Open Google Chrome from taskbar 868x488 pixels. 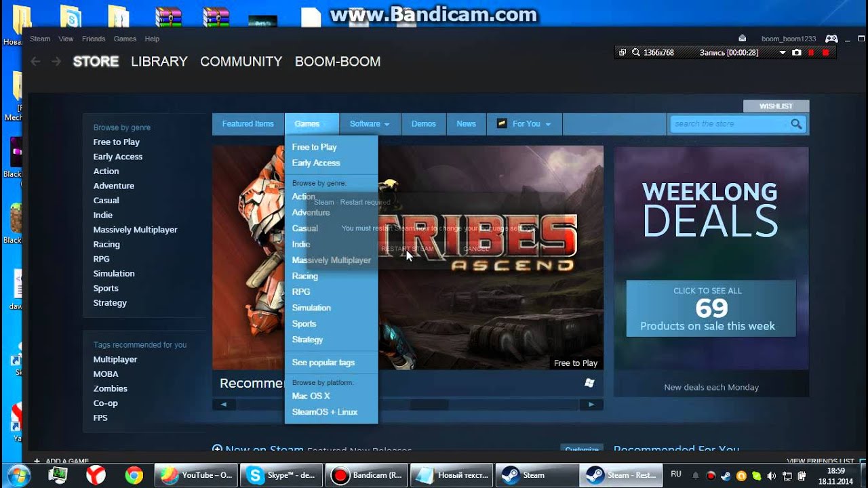click(134, 475)
